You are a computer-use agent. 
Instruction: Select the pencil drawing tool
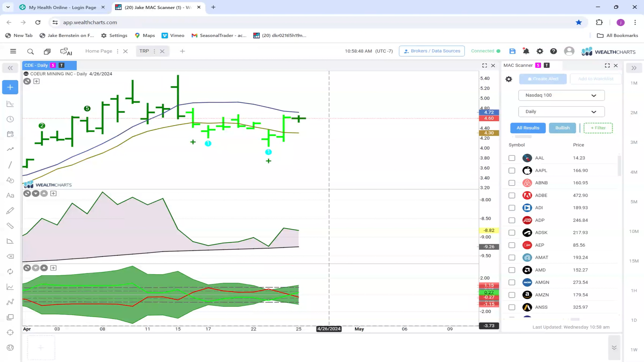click(10, 210)
